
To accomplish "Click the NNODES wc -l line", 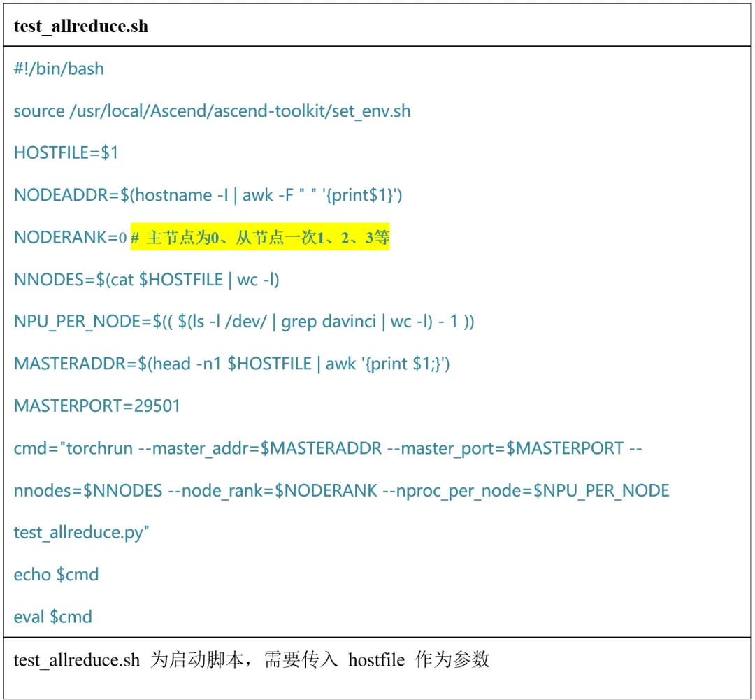I will point(146,280).
